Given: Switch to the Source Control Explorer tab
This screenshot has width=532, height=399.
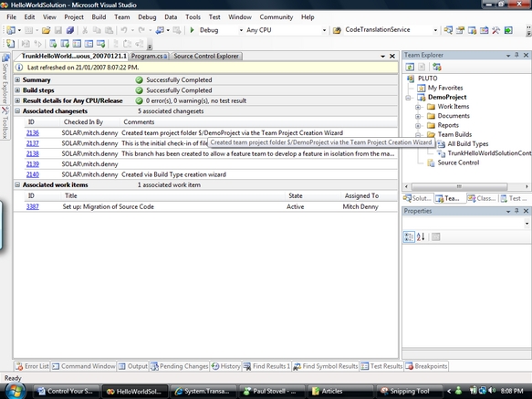Looking at the screenshot, I should click(x=206, y=56).
